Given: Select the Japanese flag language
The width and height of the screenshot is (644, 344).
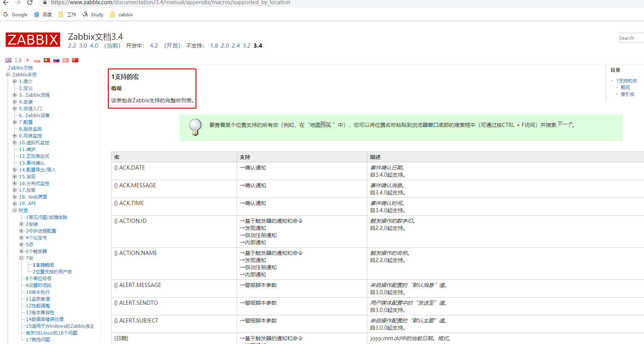Looking at the screenshot, I should (28, 60).
